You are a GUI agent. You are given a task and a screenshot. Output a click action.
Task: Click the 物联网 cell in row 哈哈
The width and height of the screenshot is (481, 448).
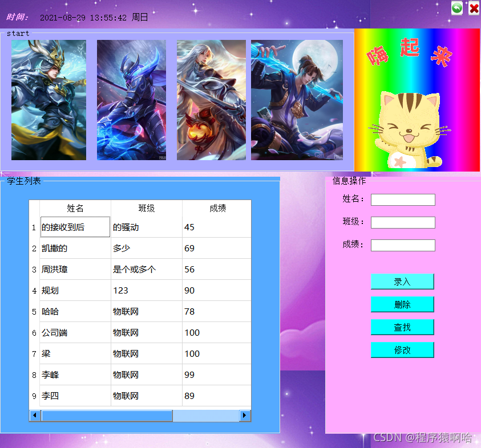[x=147, y=311]
